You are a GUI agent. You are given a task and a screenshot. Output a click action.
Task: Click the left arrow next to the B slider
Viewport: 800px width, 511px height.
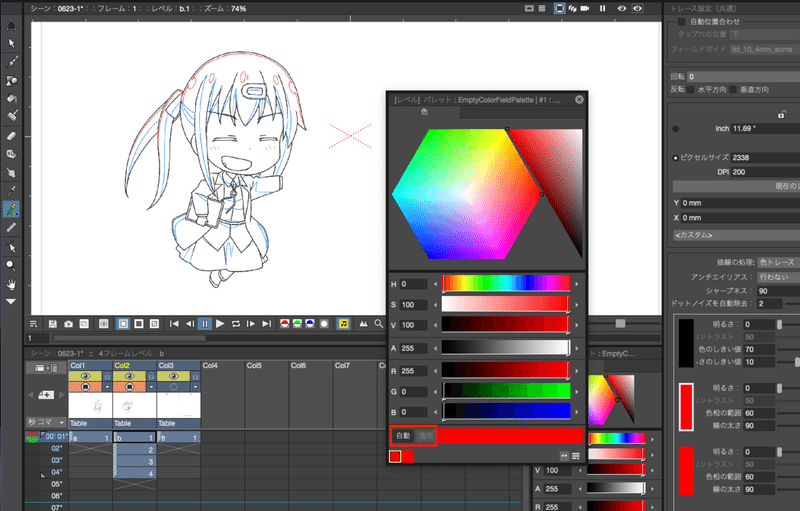tap(435, 412)
